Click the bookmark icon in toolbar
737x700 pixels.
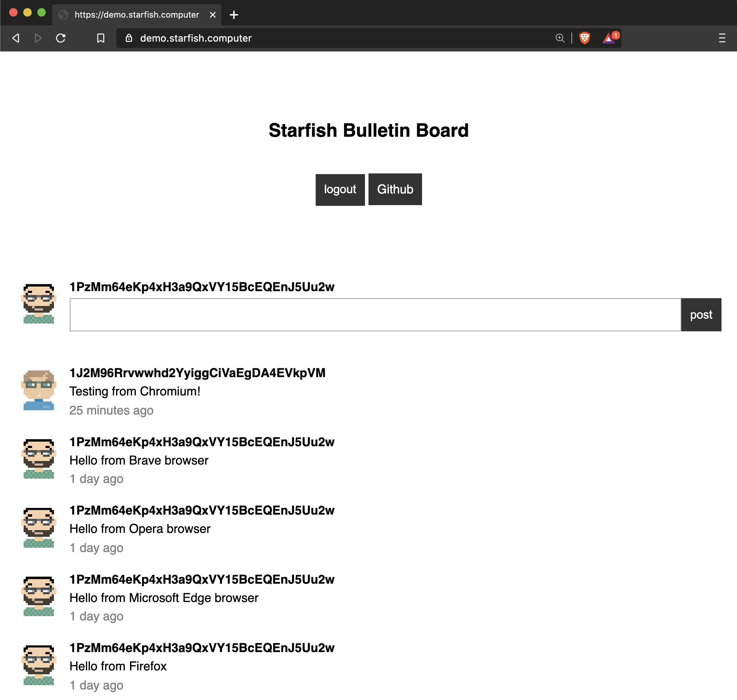100,38
